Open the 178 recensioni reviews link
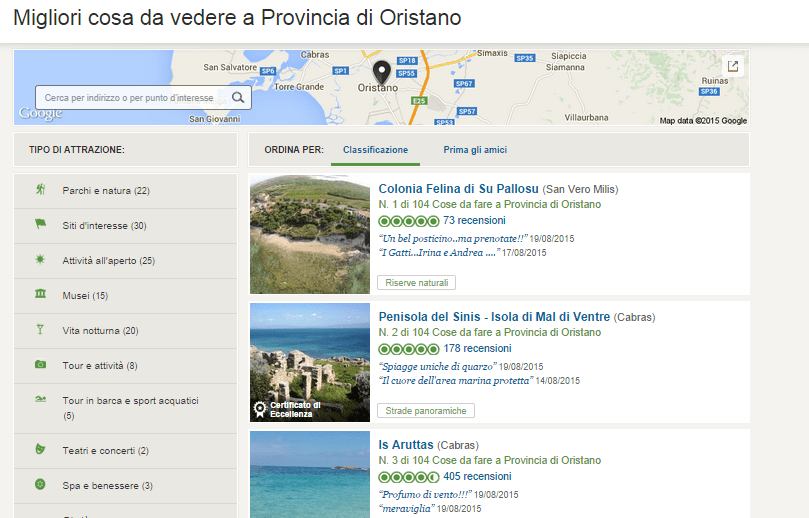 477,349
